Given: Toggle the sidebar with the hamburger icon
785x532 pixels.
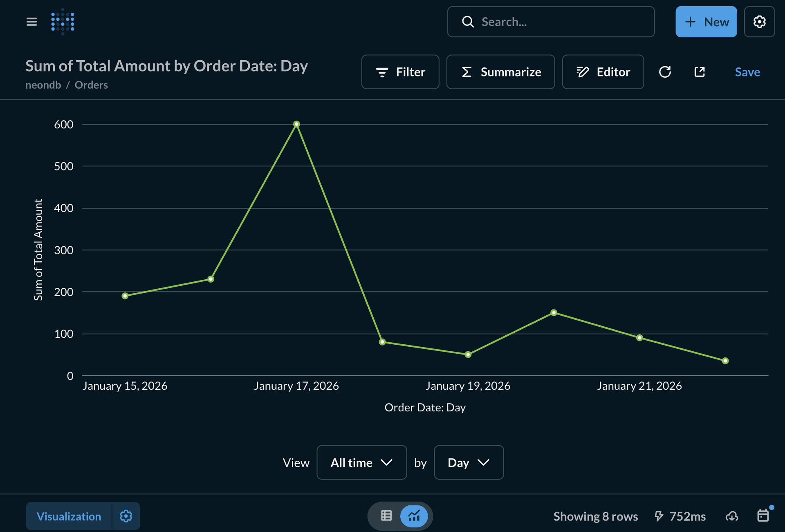Looking at the screenshot, I should [x=31, y=22].
